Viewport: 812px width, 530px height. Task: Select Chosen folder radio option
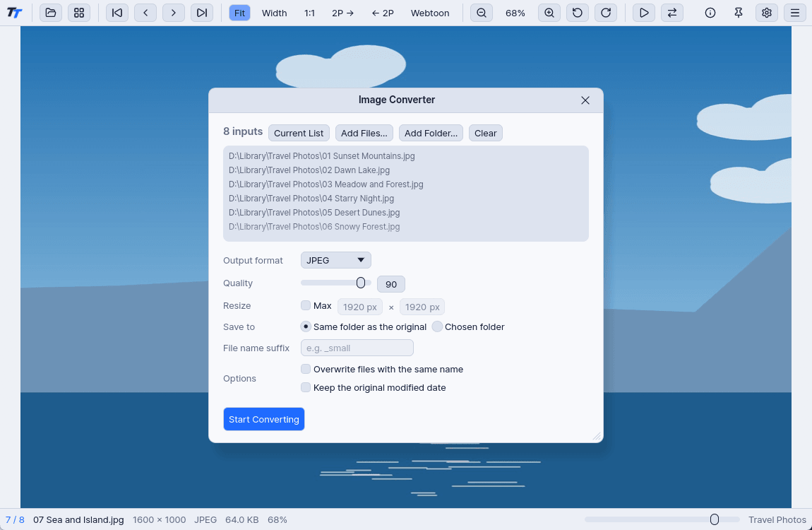pos(437,326)
